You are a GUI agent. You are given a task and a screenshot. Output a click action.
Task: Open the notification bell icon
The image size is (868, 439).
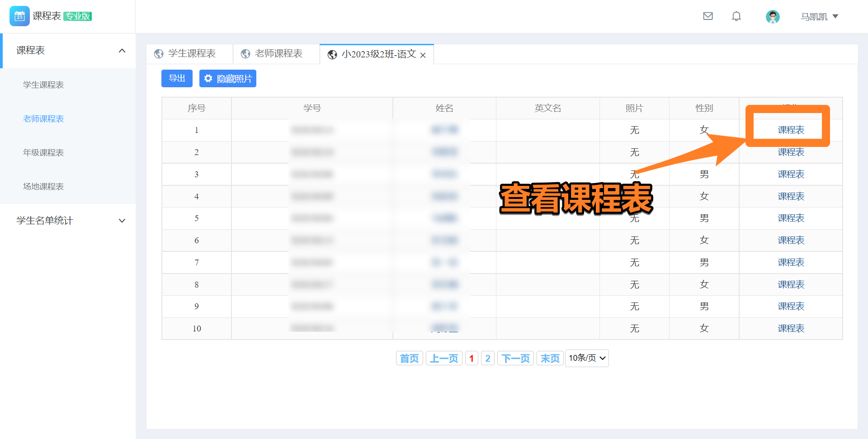pos(736,16)
